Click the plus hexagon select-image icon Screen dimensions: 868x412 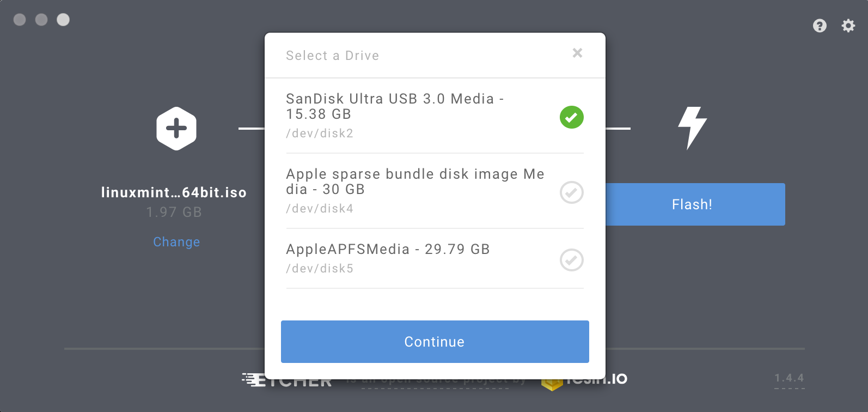click(176, 129)
